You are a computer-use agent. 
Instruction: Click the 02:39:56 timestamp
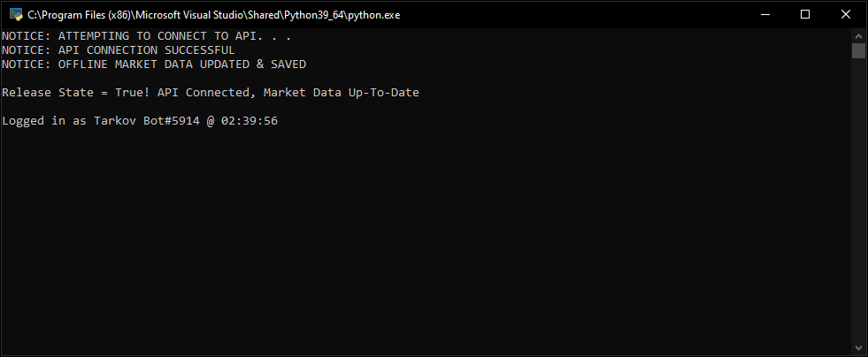(250, 120)
